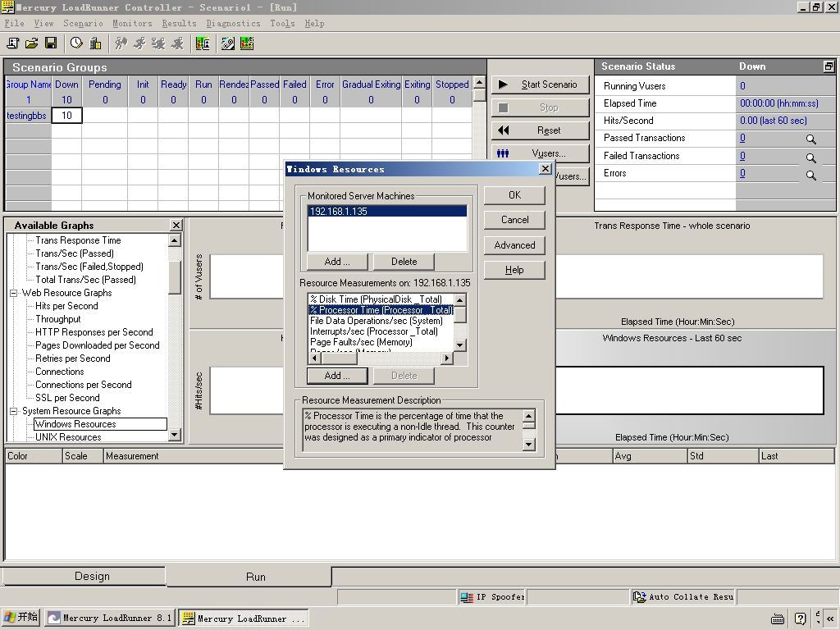
Task: Click the Advanced button
Action: [x=514, y=244]
